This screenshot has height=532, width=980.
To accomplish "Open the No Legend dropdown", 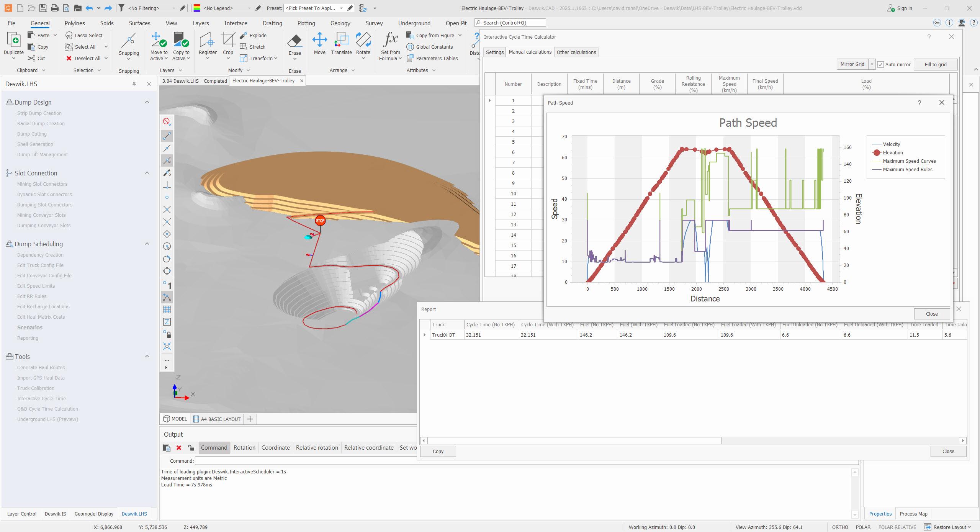I will (249, 8).
